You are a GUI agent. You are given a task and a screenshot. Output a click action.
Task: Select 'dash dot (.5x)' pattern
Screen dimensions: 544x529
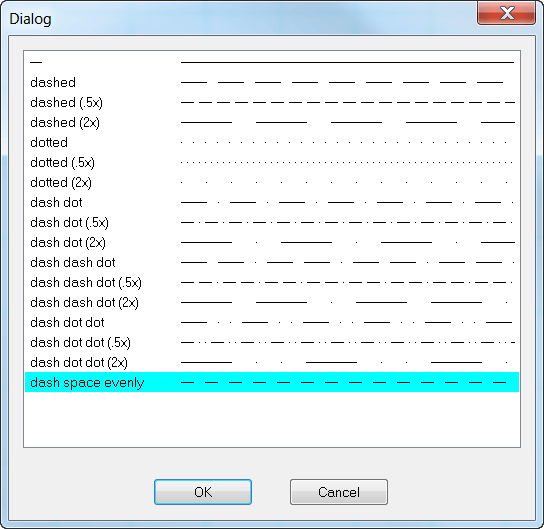[272, 222]
